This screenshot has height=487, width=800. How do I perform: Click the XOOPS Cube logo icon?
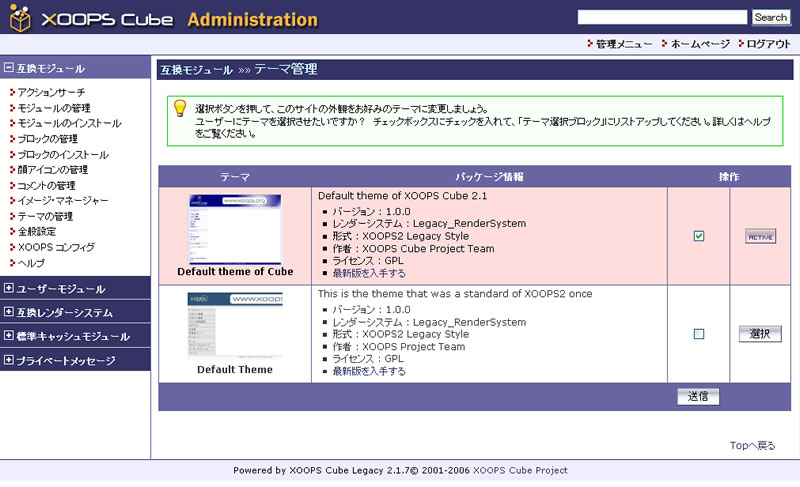[x=20, y=18]
